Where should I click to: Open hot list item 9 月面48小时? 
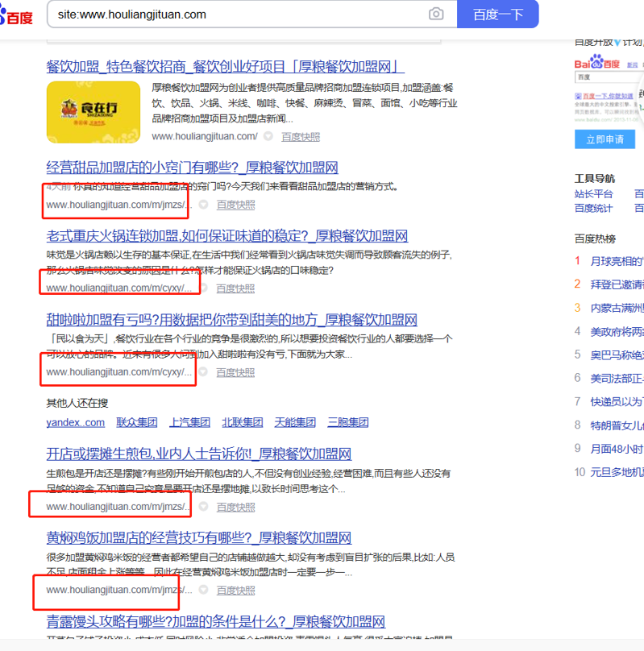(x=617, y=449)
